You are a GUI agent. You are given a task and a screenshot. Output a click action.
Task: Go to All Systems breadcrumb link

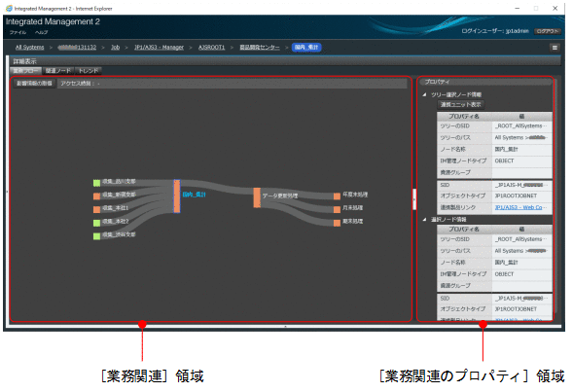(x=29, y=47)
